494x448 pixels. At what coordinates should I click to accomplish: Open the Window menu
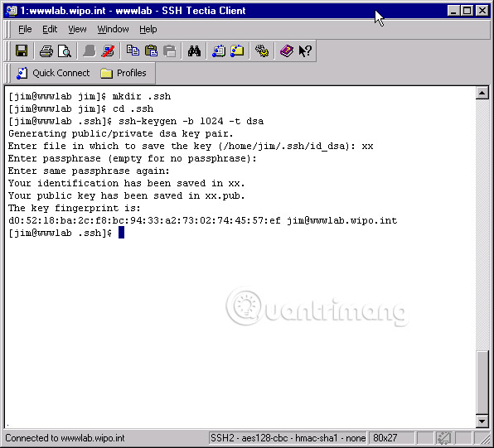pos(113,29)
